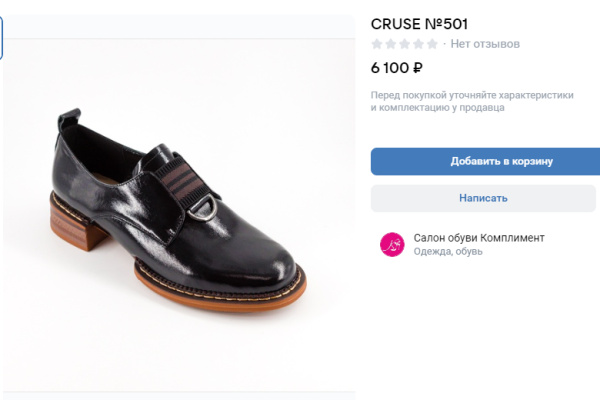The width and height of the screenshot is (600, 400).
Task: Click the seller disclaimer text under the price
Action: coord(472,101)
